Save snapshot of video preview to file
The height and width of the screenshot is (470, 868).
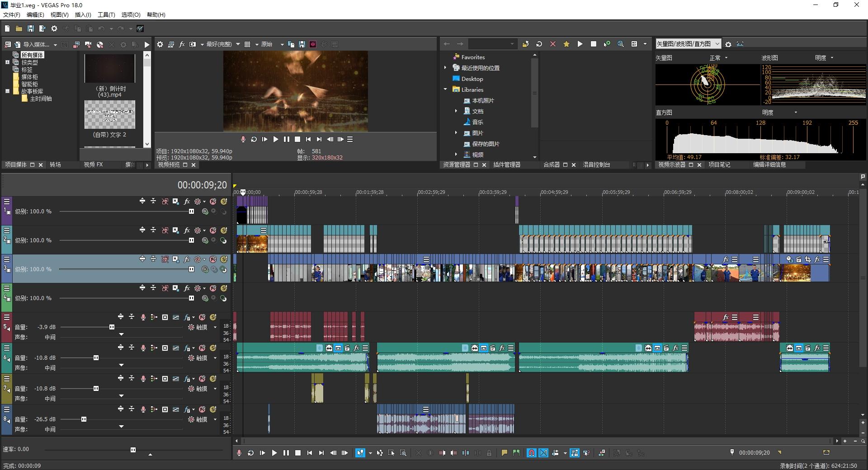(x=302, y=44)
